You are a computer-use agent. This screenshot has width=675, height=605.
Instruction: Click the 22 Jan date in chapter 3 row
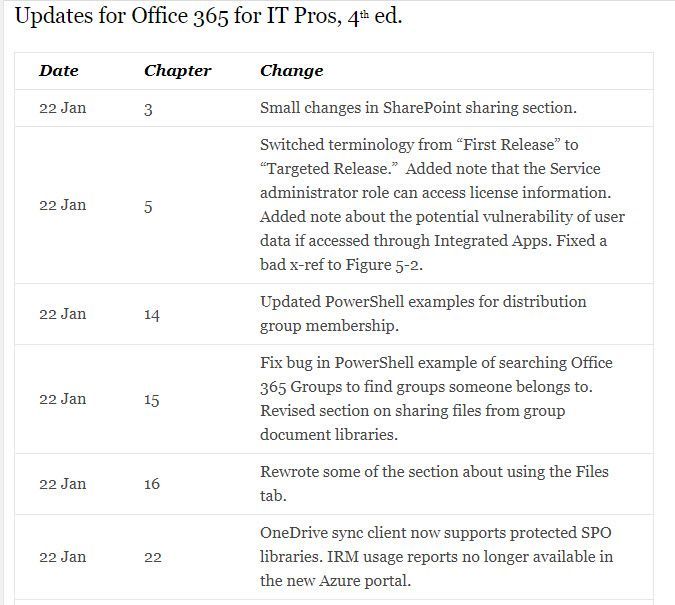point(62,108)
